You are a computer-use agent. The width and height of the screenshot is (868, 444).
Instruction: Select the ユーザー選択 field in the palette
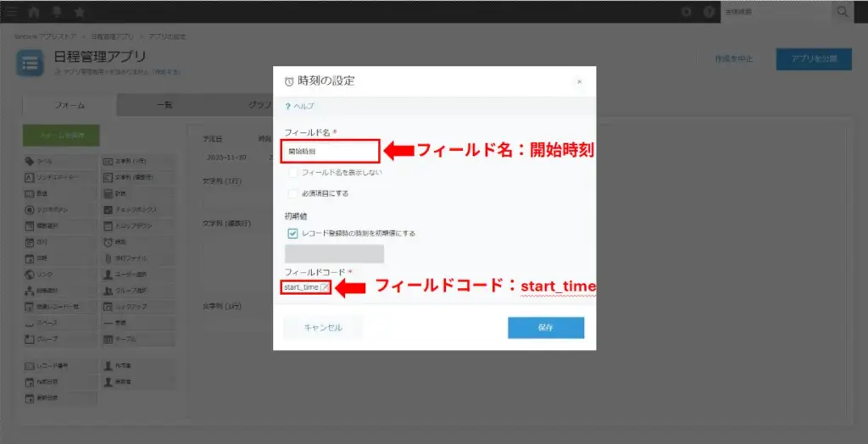pos(138,274)
